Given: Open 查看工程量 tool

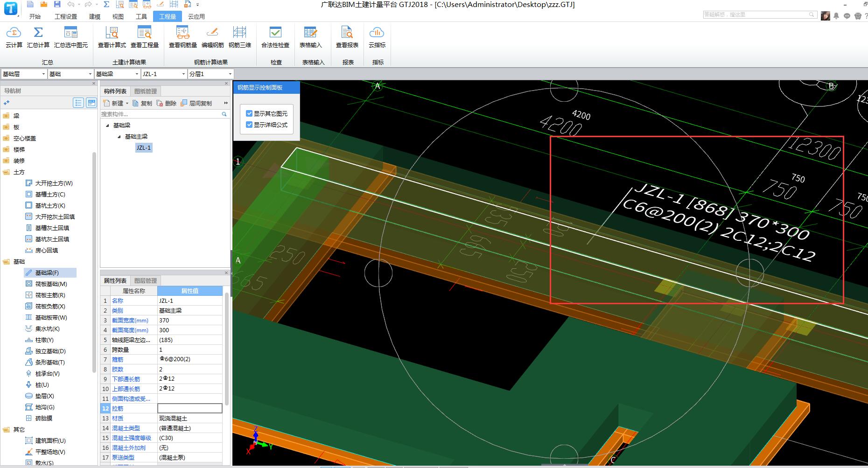Looking at the screenshot, I should [x=145, y=37].
